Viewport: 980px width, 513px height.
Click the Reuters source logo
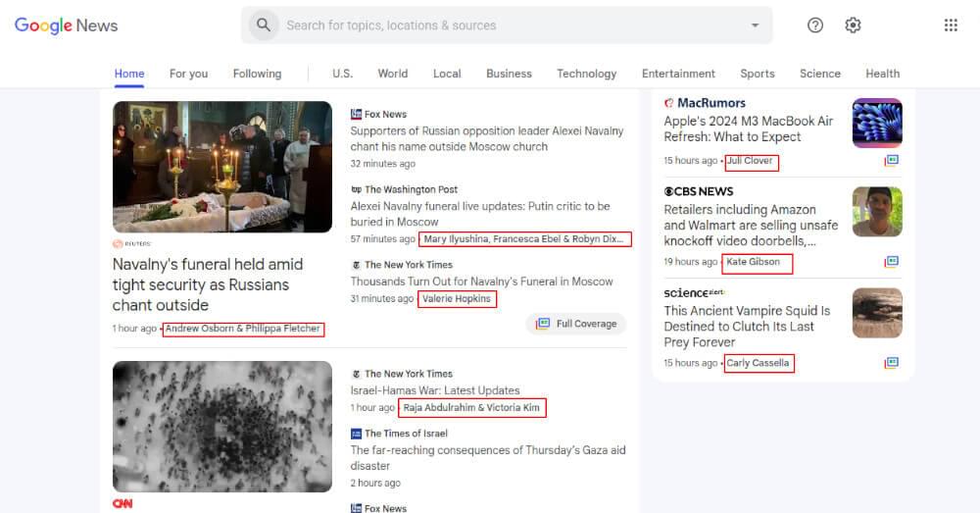pos(132,243)
